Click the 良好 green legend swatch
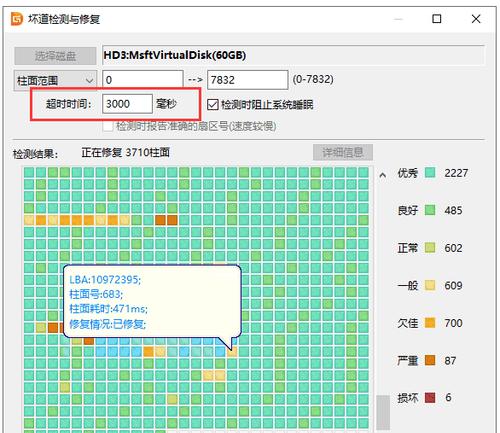 (x=430, y=210)
